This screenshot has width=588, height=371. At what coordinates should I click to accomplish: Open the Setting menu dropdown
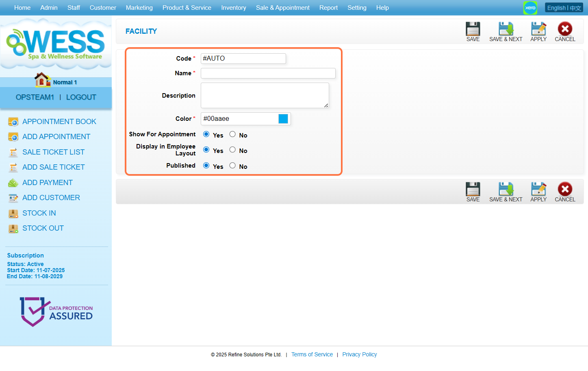pyautogui.click(x=357, y=8)
